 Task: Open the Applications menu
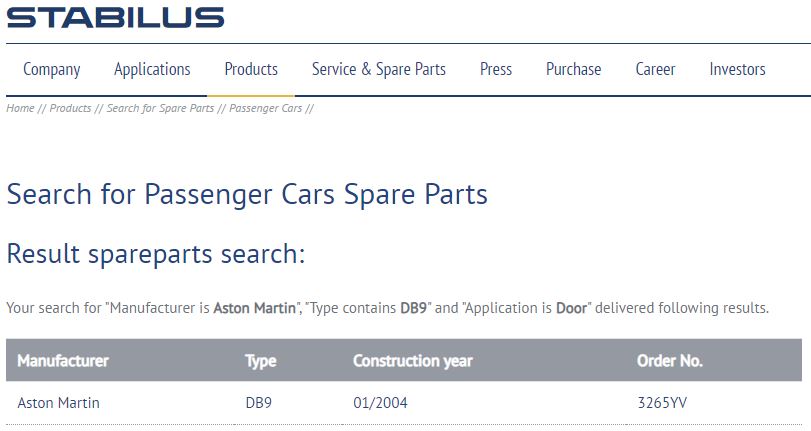coord(152,69)
